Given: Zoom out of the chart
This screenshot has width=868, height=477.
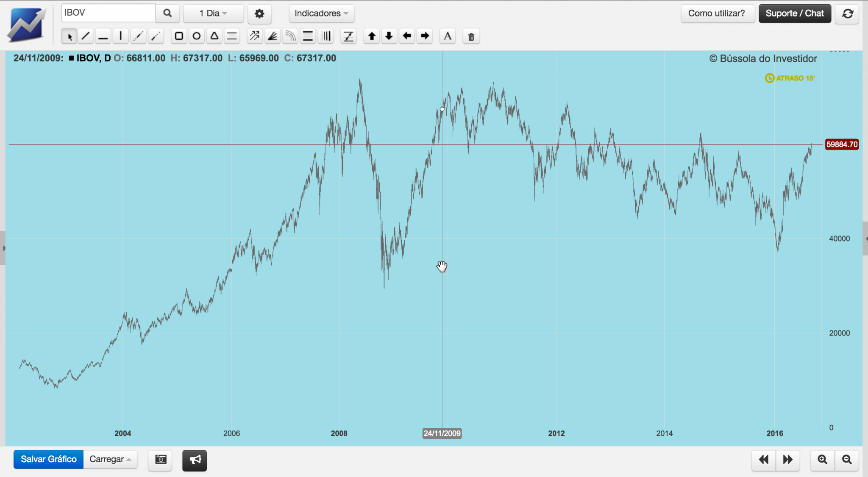Looking at the screenshot, I should pos(847,460).
